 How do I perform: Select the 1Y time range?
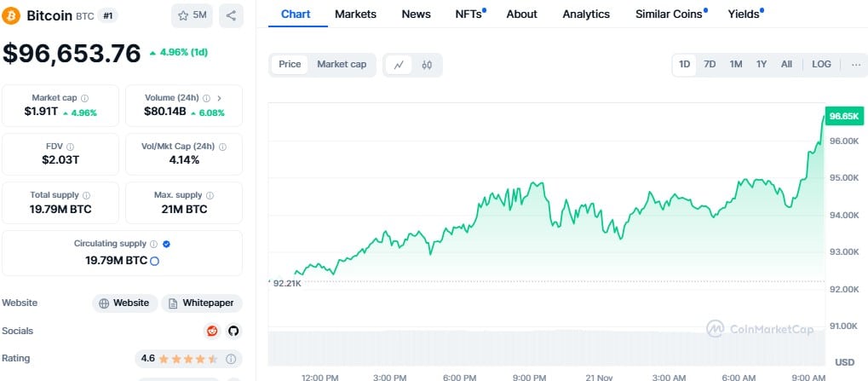(762, 64)
